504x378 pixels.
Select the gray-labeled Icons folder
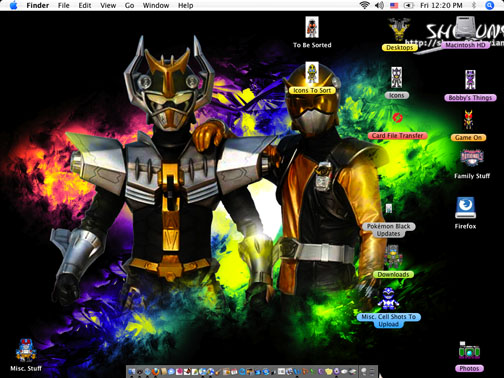(396, 77)
